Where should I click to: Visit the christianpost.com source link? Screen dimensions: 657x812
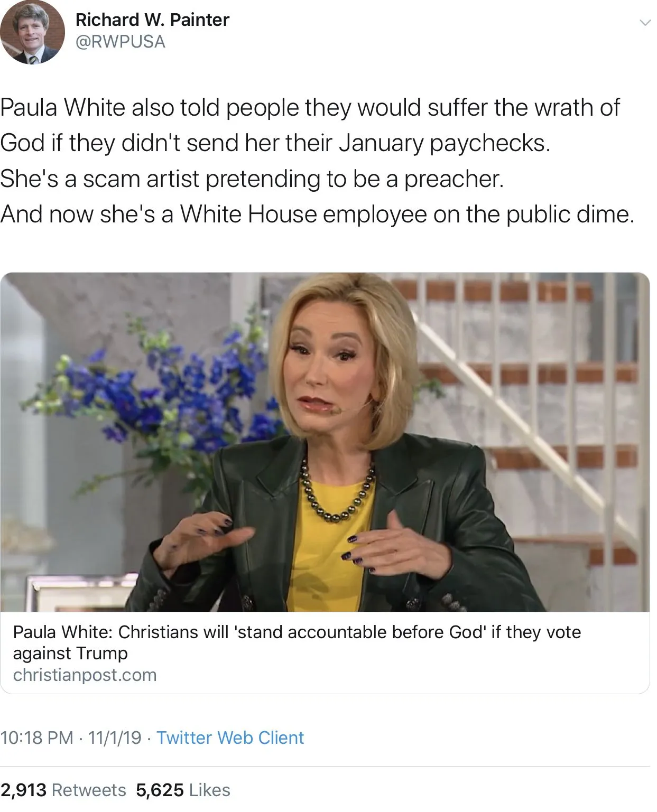click(85, 675)
